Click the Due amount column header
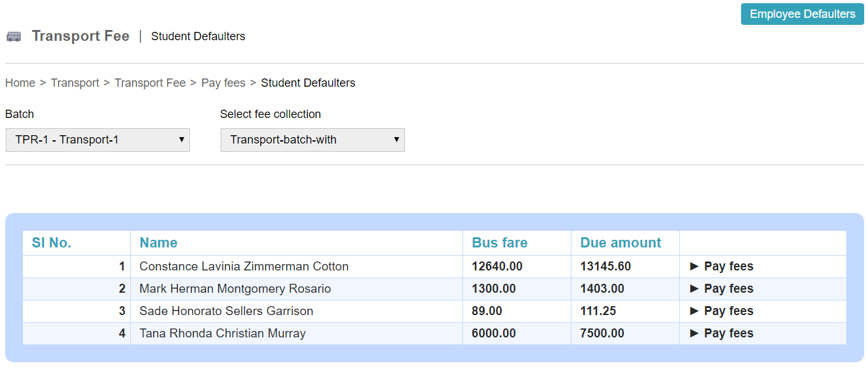 tap(621, 243)
